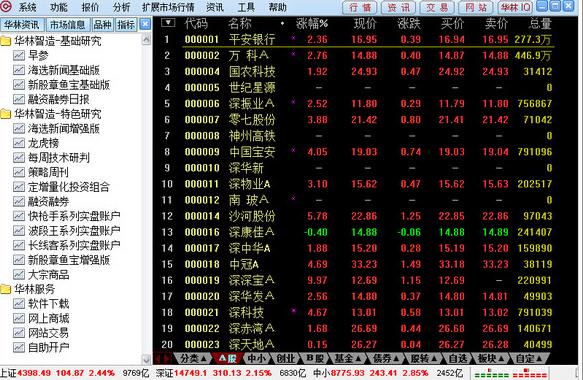
Task: Select the 创业 board tab
Action: pos(286,358)
